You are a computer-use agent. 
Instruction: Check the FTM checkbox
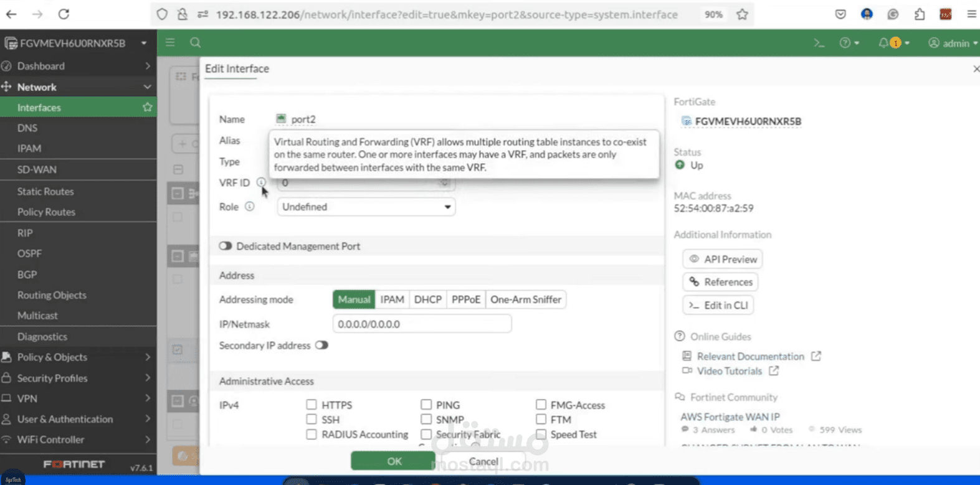pos(541,420)
